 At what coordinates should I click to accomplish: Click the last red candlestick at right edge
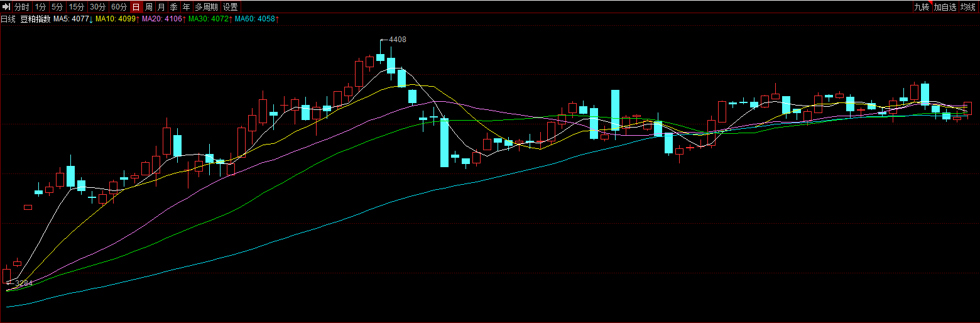click(968, 108)
